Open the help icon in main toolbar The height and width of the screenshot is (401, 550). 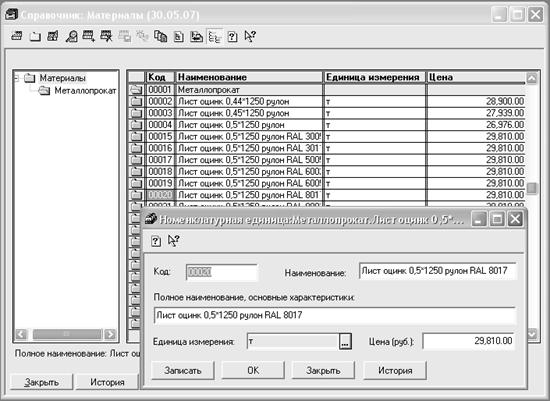[232, 36]
